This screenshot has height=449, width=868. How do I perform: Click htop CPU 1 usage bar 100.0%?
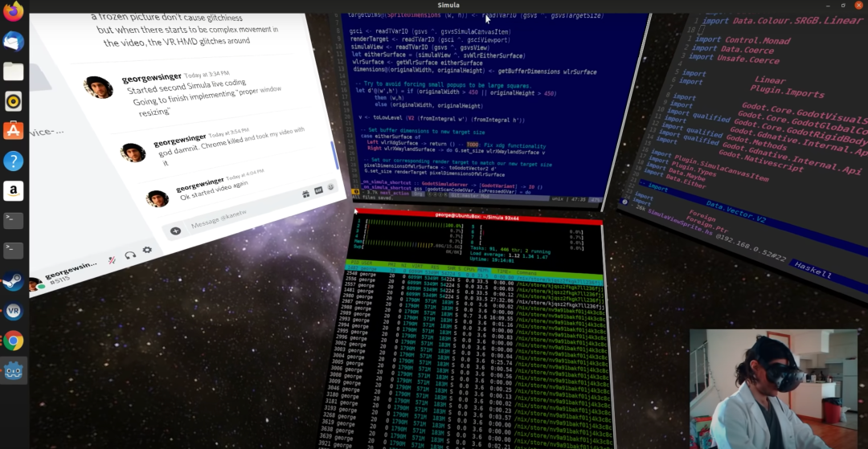(x=414, y=225)
